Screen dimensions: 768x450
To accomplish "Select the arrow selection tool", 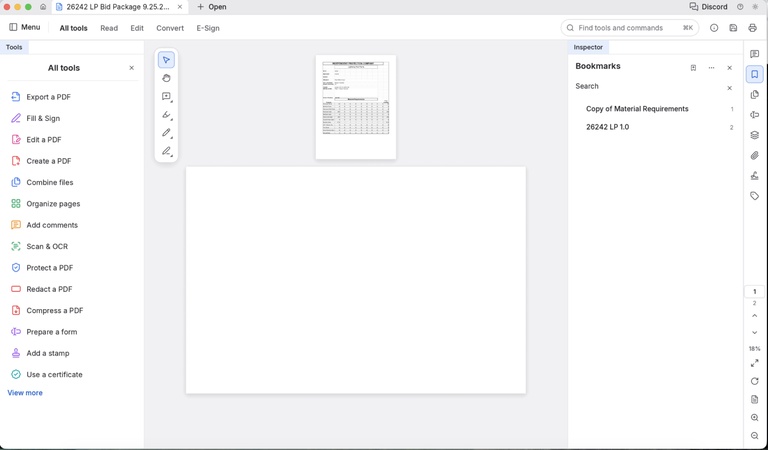I will point(166,60).
